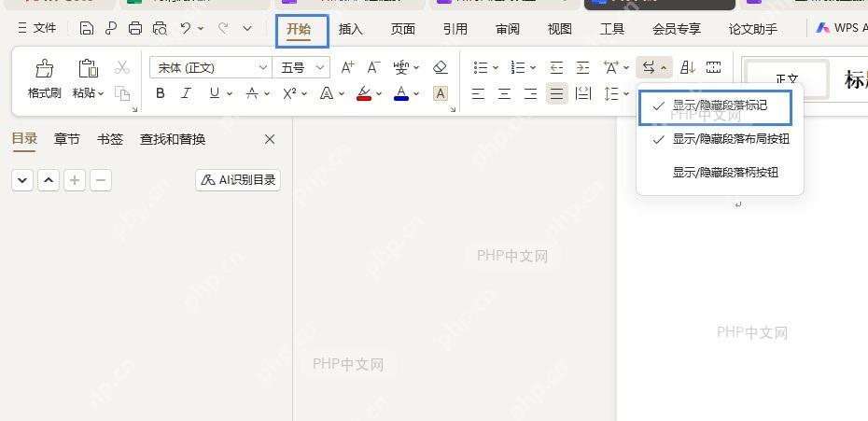The height and width of the screenshot is (421, 868).
Task: Toggle the character shading A button
Action: pos(441,93)
